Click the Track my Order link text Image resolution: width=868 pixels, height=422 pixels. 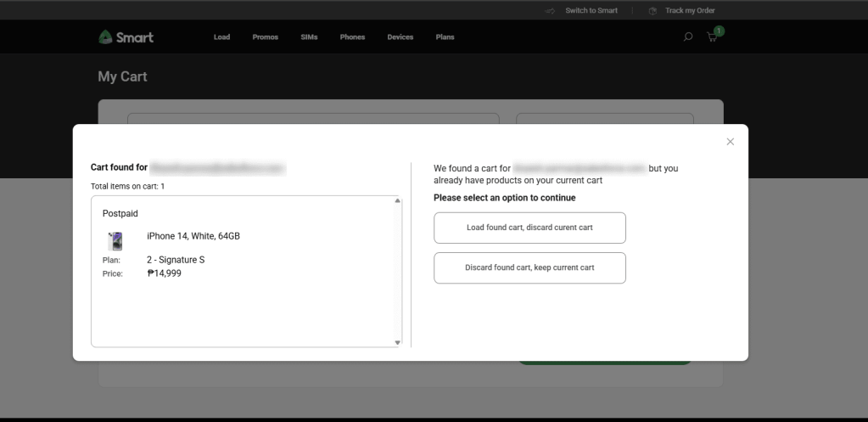[x=690, y=10]
